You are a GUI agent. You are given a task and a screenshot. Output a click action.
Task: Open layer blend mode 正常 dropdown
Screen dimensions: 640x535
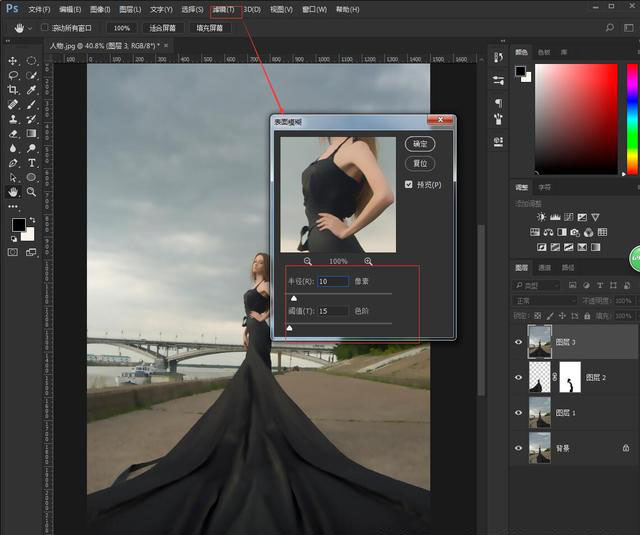[x=544, y=301]
